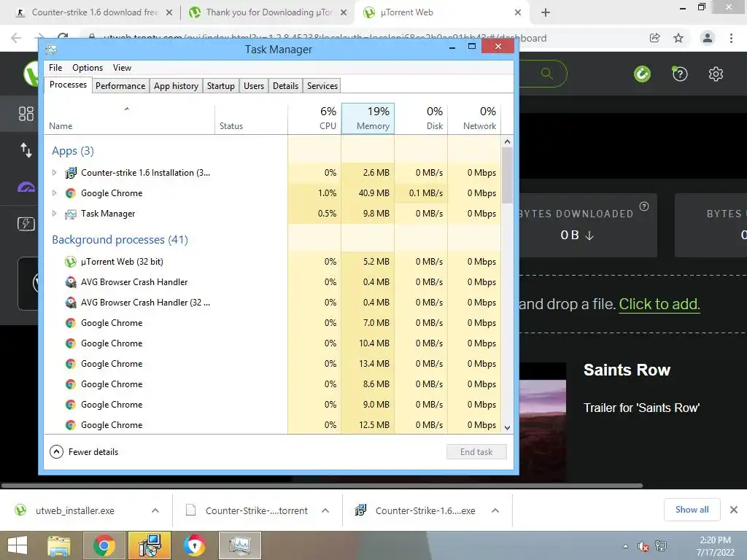Open µTorrent help question-mark icon

[680, 74]
